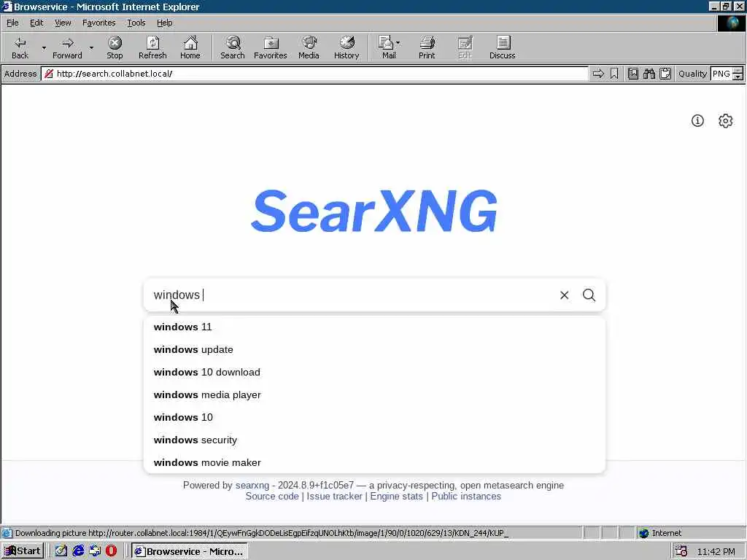Open the Tools menu
Image resolution: width=747 pixels, height=560 pixels.
(136, 23)
